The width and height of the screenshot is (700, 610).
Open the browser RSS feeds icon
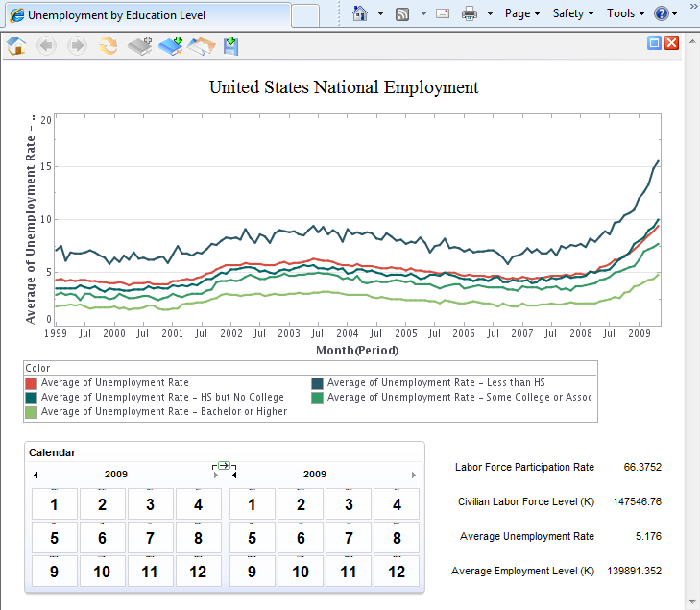coord(403,13)
